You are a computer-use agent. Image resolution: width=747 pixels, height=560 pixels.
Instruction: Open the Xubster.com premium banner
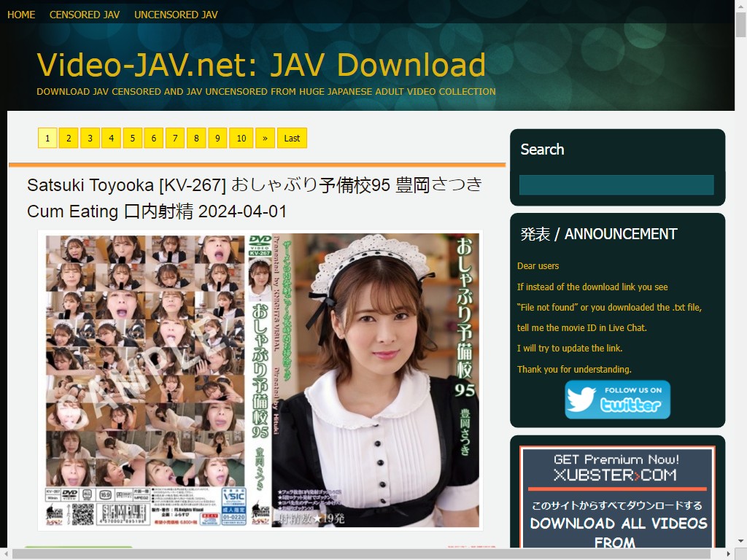(617, 497)
